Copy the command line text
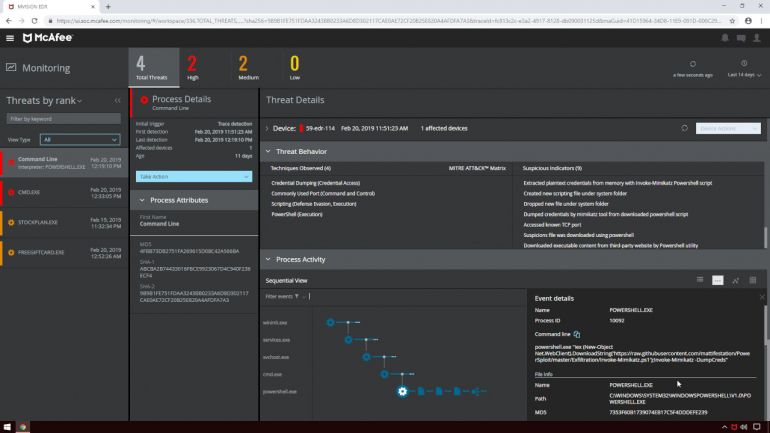Image resolution: width=770 pixels, height=433 pixels. (576, 334)
